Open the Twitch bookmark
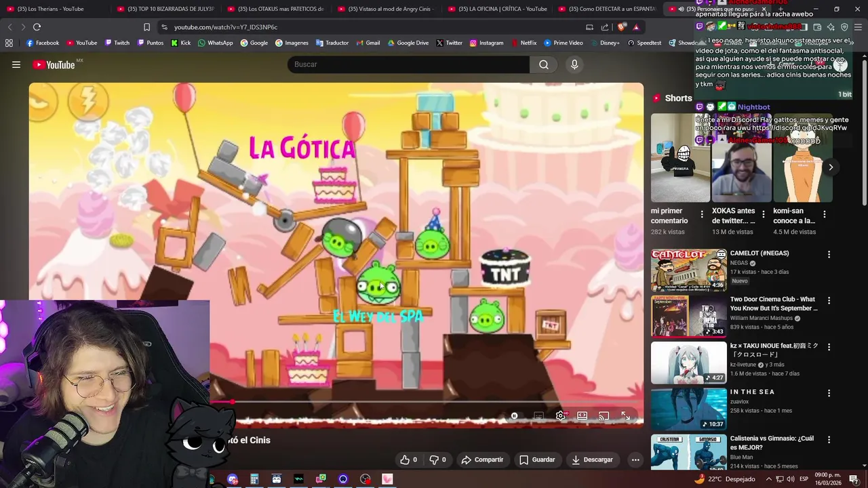 [x=117, y=43]
